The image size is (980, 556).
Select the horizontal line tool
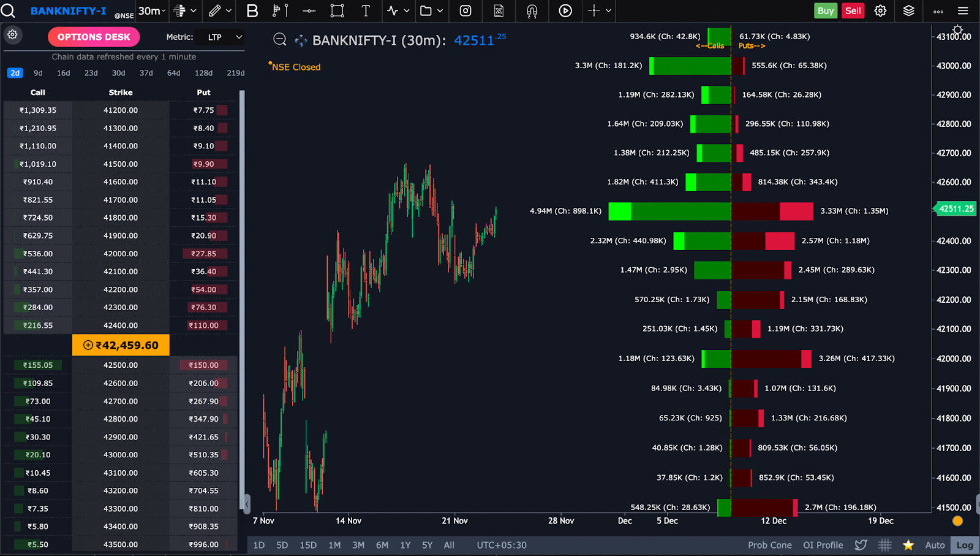pos(309,10)
